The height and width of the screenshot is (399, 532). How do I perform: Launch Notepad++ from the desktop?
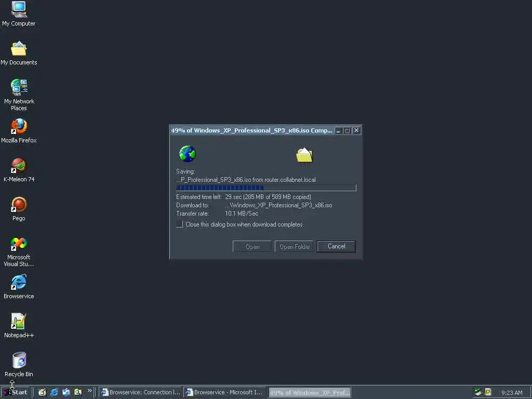pos(19,326)
